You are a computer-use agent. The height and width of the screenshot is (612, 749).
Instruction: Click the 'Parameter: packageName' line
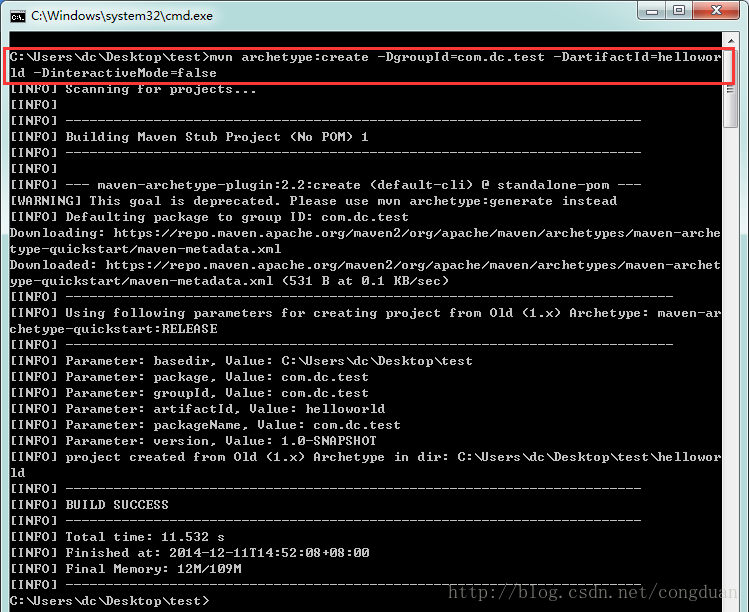205,425
